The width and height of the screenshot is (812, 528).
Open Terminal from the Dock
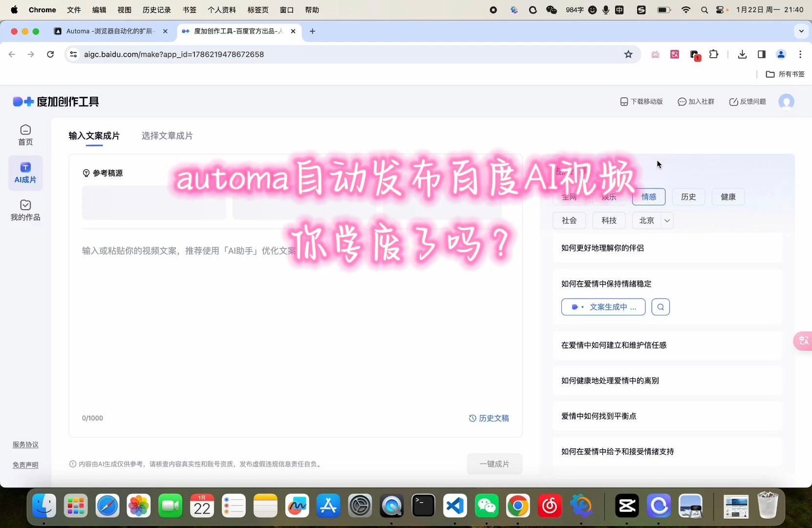[423, 506]
